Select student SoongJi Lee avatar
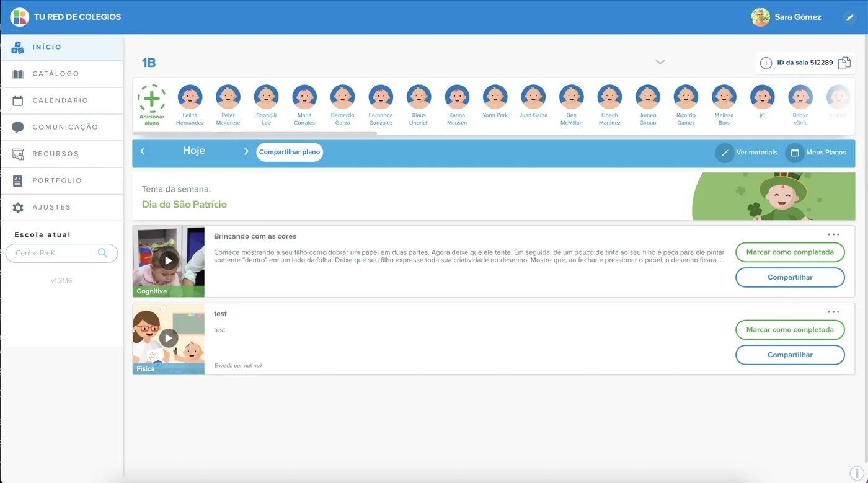This screenshot has width=868, height=483. tap(266, 97)
